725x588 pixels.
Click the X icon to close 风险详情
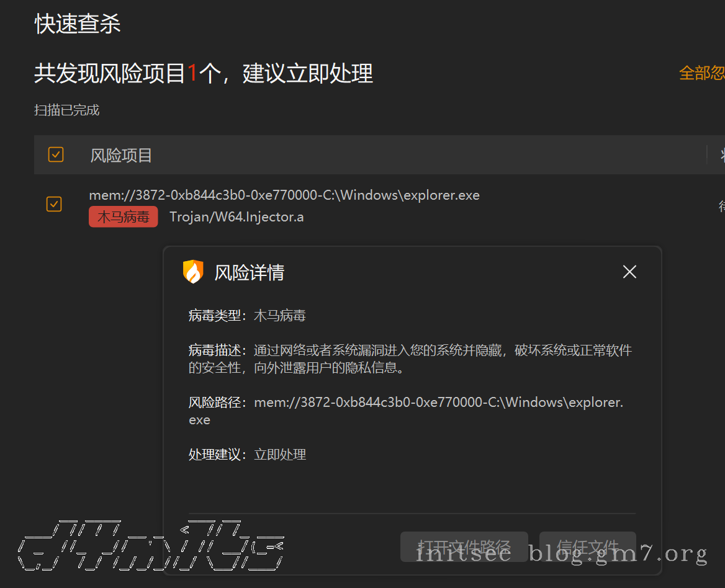coord(629,272)
